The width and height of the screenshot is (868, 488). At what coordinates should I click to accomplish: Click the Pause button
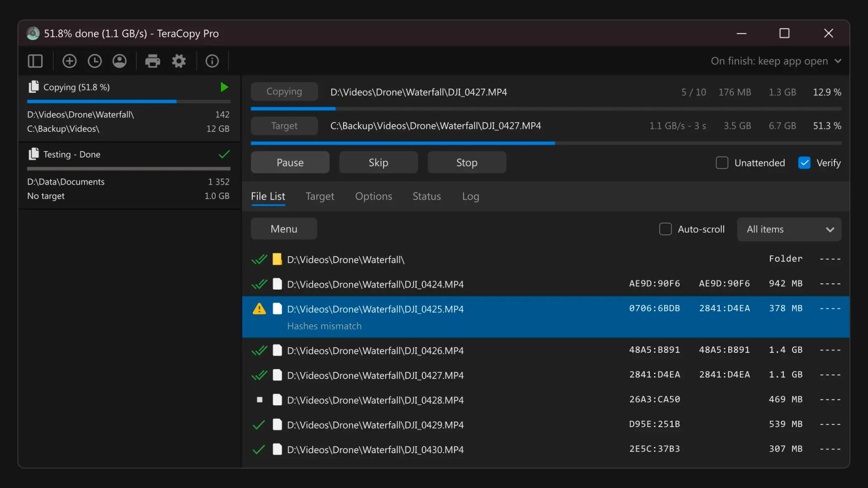tap(290, 162)
